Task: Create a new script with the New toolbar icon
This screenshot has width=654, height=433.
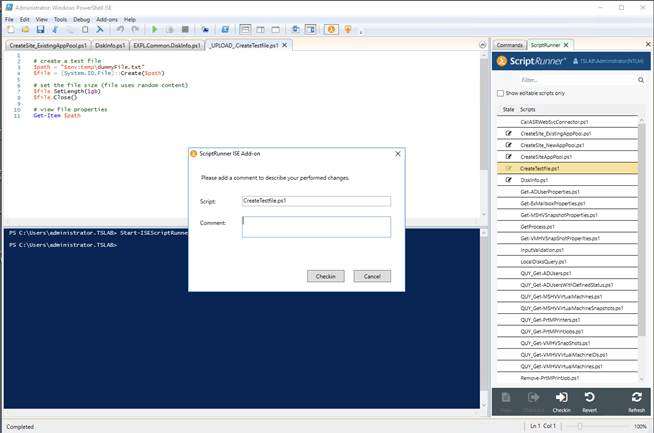Action: (x=11, y=30)
